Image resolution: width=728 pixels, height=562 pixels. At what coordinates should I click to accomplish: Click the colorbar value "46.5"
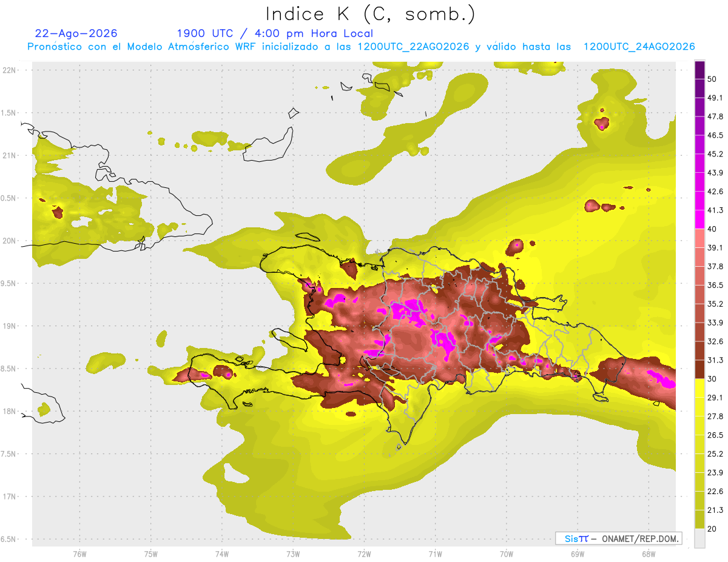pos(715,135)
